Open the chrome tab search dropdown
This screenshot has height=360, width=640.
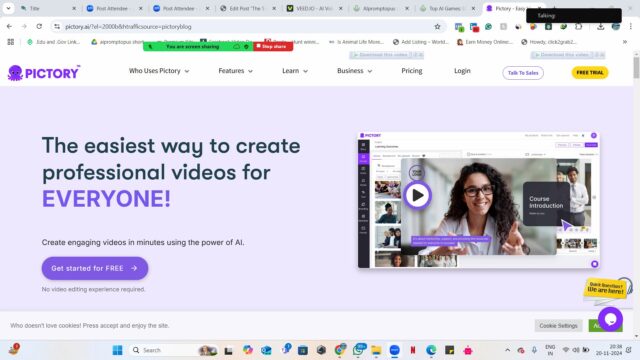click(x=8, y=8)
